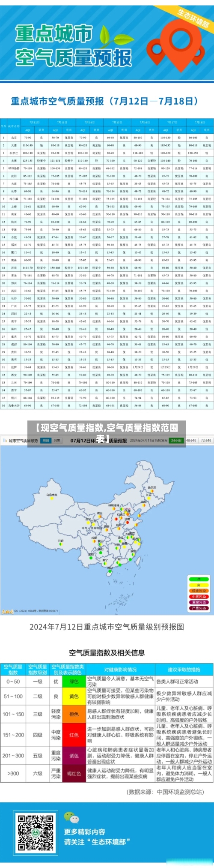
Task: Click the 101~150 index range cell
Action: 13,714
